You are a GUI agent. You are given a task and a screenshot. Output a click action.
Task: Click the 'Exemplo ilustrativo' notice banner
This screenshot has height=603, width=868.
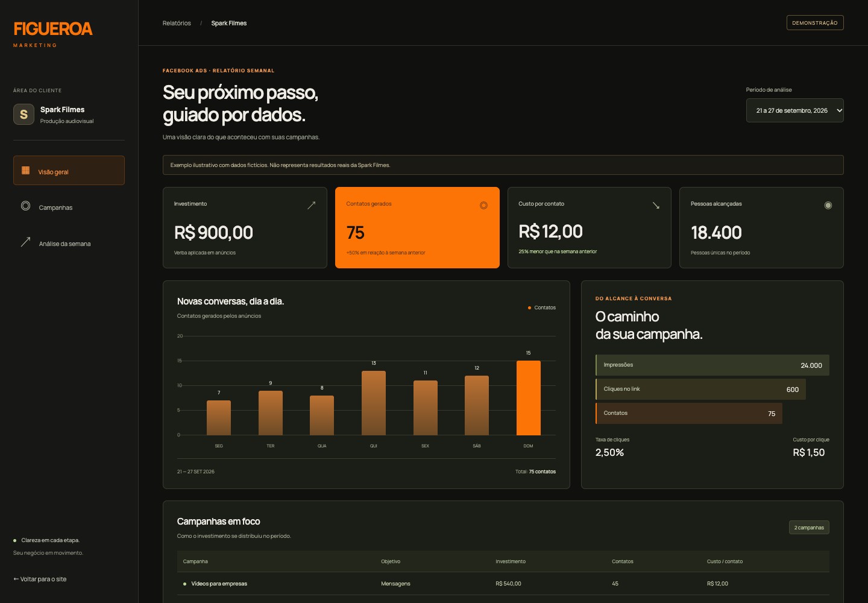pyautogui.click(x=503, y=165)
